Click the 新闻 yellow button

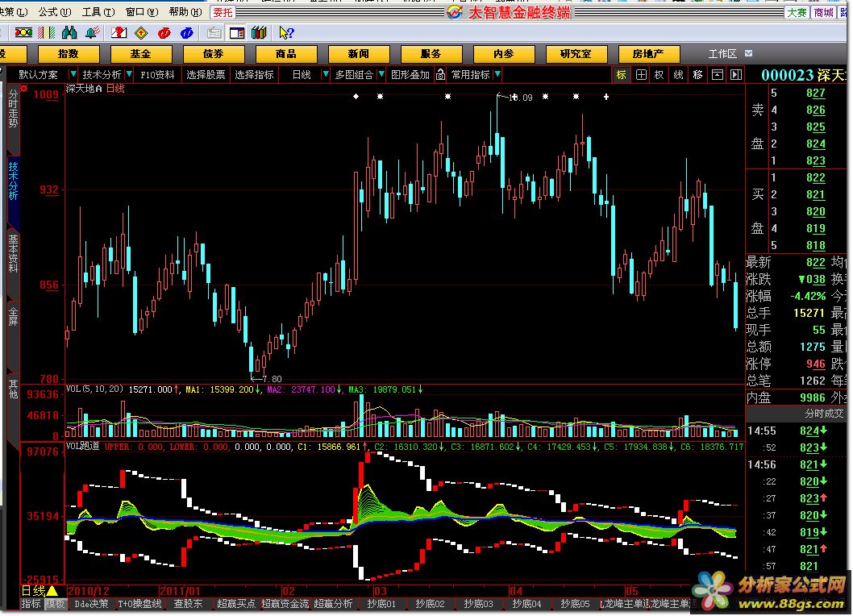pyautogui.click(x=359, y=54)
